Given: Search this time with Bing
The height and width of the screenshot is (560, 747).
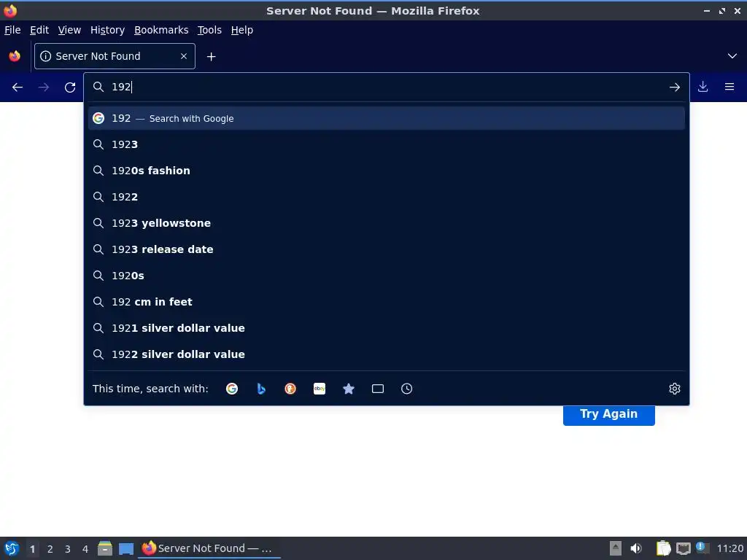Looking at the screenshot, I should pyautogui.click(x=261, y=389).
